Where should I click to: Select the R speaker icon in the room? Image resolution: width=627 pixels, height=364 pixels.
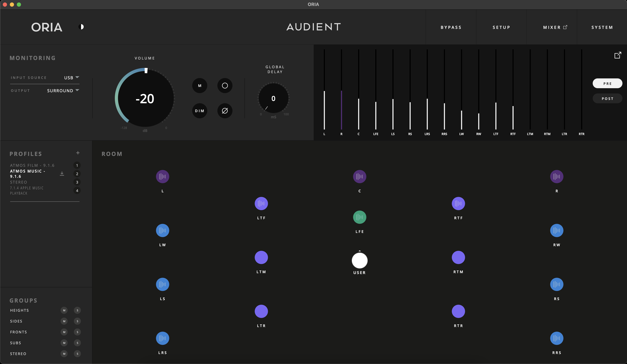pyautogui.click(x=557, y=176)
